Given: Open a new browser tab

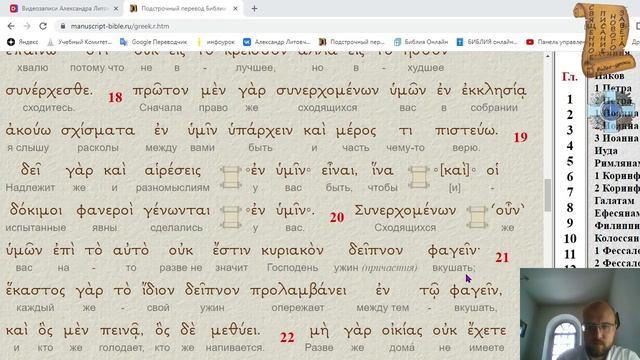Looking at the screenshot, I should [254, 8].
